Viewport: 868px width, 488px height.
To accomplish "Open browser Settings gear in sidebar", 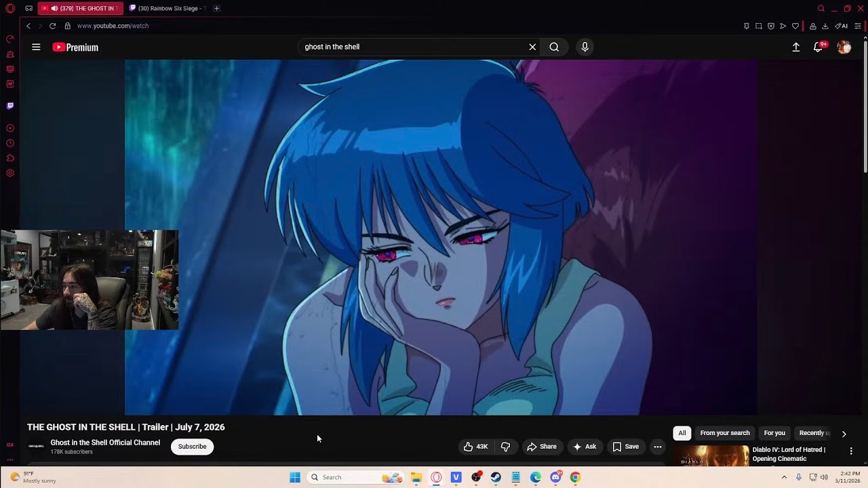I will 9,173.
